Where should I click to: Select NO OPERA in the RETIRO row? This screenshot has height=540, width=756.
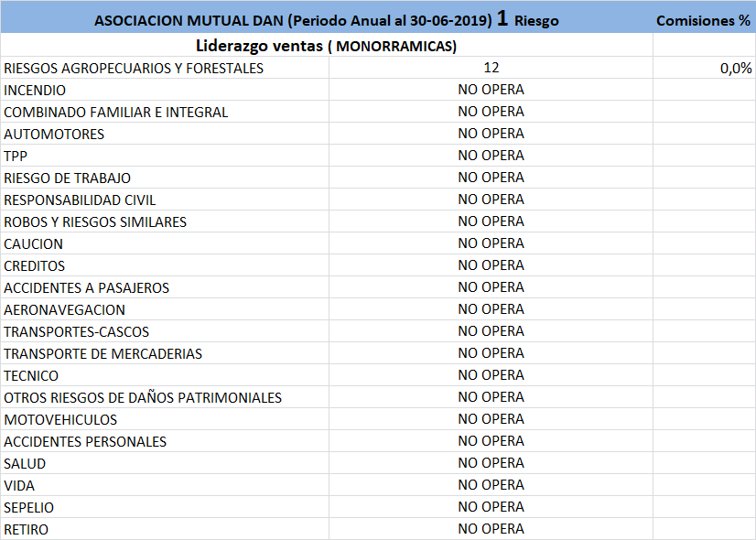(x=491, y=529)
